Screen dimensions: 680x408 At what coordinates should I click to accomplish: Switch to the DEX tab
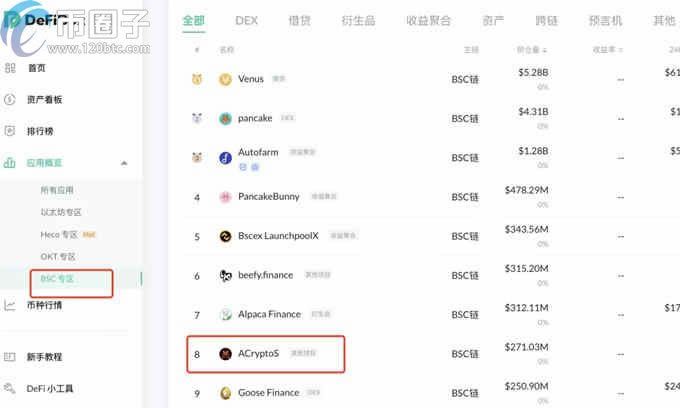246,20
